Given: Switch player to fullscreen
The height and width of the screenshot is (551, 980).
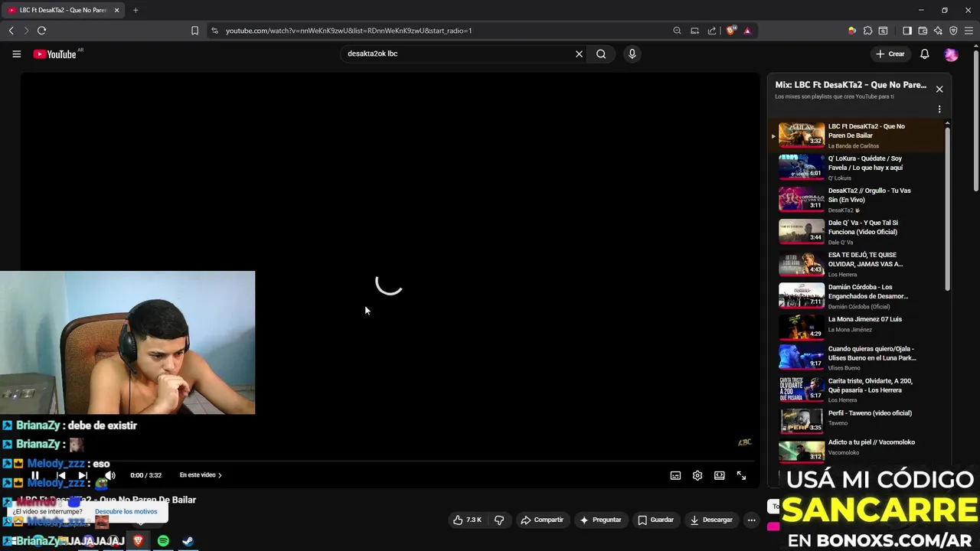Looking at the screenshot, I should click(741, 475).
